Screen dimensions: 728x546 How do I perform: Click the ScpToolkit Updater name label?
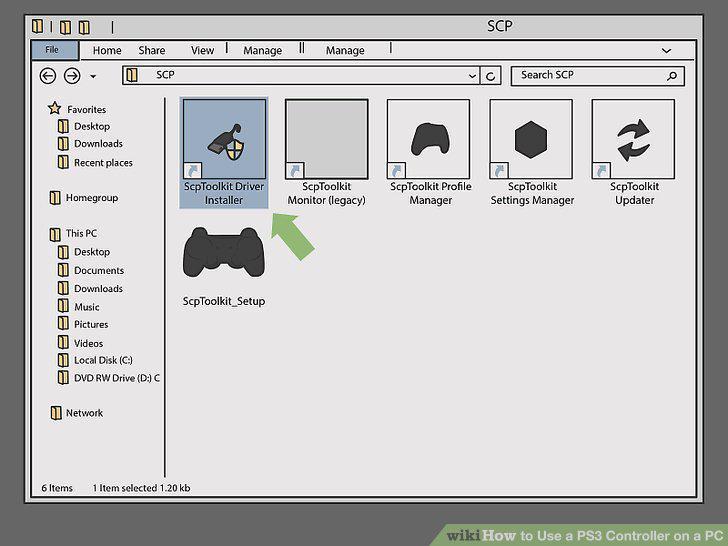[x=634, y=193]
